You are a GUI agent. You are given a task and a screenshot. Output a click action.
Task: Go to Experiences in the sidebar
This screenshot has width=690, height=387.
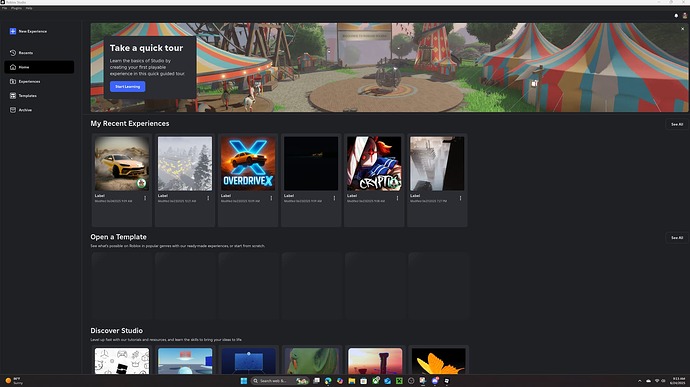click(40, 81)
